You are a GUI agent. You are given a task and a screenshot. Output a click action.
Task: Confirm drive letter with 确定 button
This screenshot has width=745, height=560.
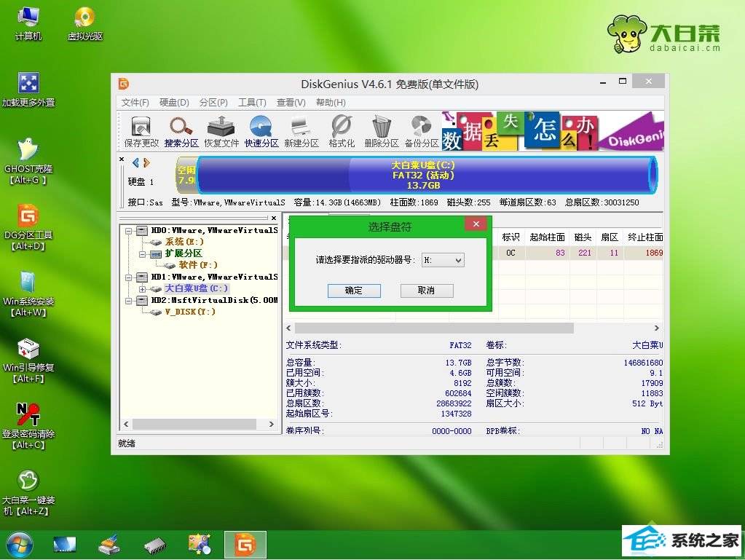click(x=354, y=291)
